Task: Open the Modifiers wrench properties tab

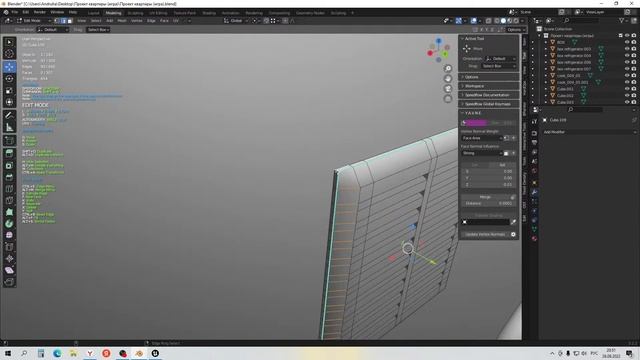Action: pos(534,192)
